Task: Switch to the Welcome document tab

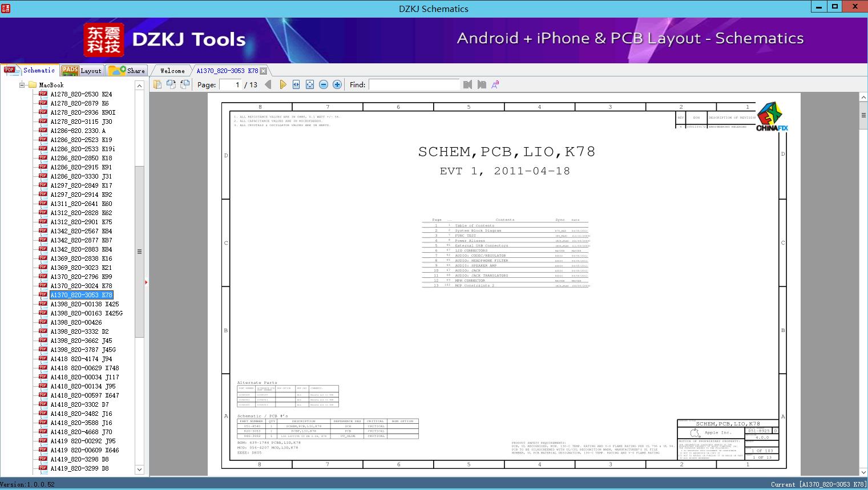Action: pos(172,71)
